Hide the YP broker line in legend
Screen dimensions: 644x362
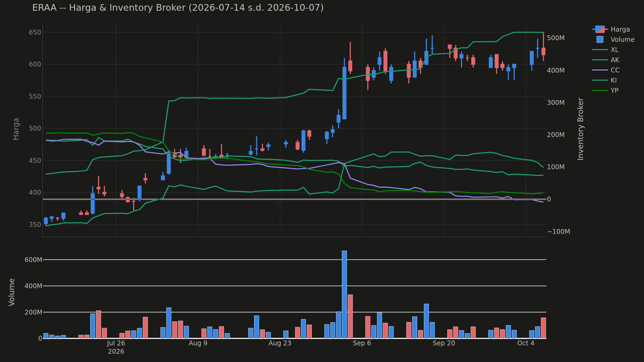point(605,90)
